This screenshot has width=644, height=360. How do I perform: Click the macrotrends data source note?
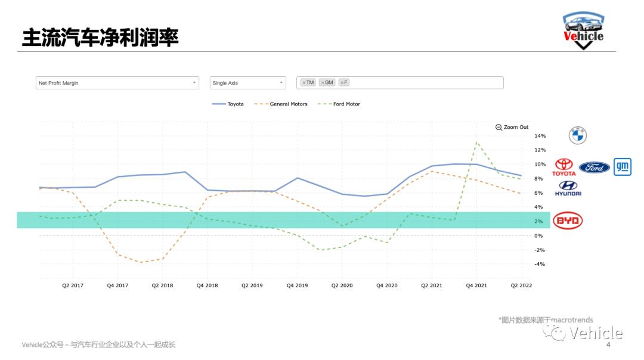point(546,320)
